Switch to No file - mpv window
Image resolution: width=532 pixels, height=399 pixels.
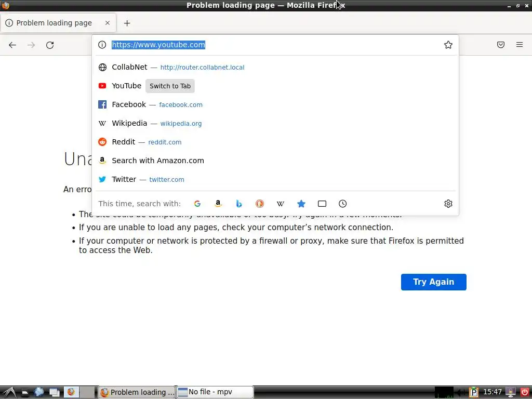point(215,392)
